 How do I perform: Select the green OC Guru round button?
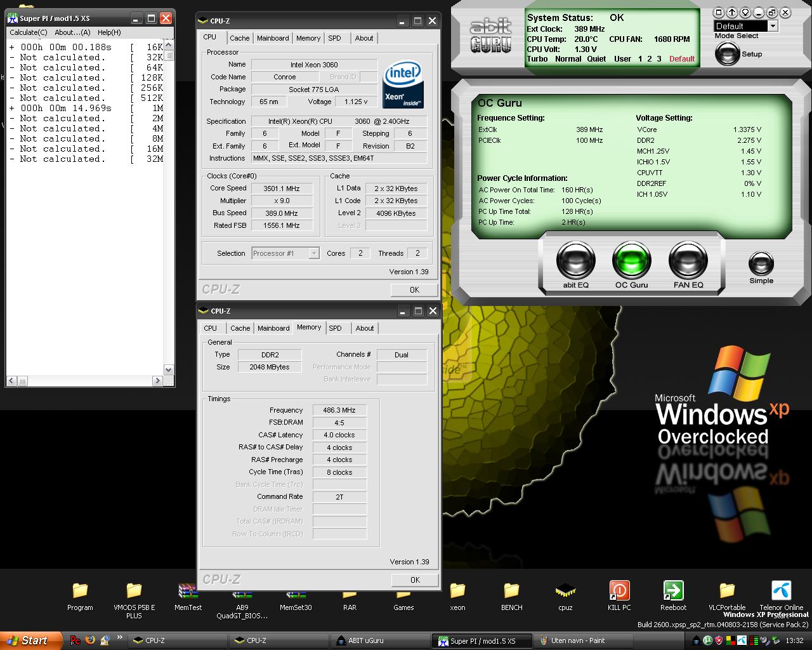pos(632,260)
